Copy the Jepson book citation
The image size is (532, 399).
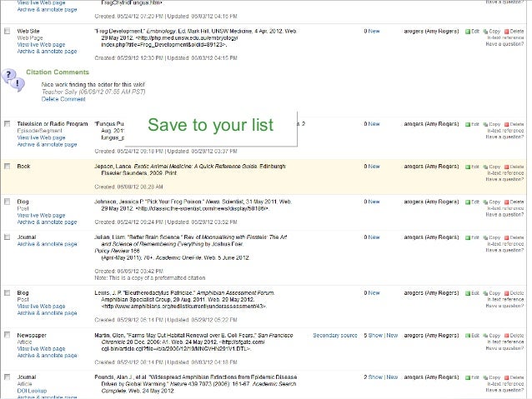(492, 167)
